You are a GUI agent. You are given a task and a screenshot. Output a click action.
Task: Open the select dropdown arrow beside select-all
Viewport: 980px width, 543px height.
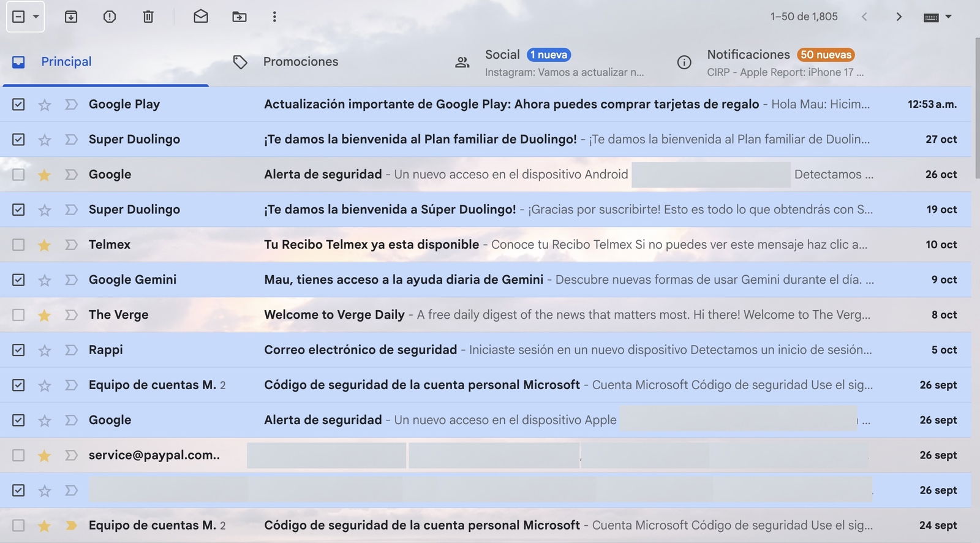(x=36, y=17)
